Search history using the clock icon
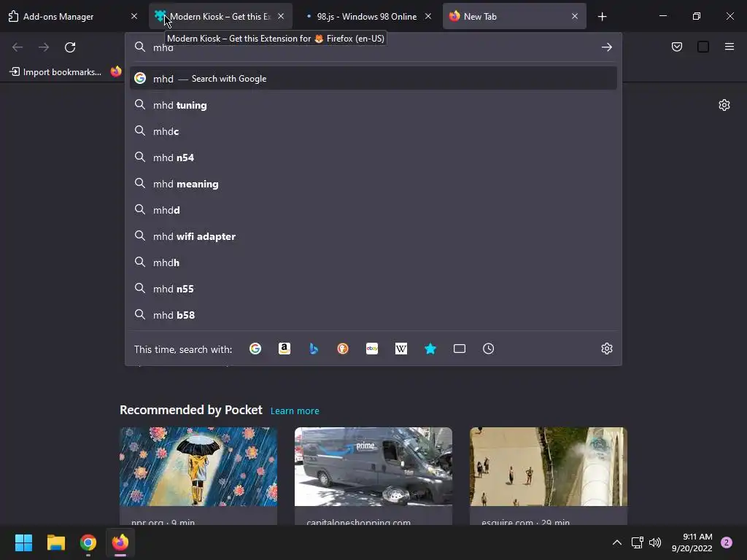747x560 pixels. coord(488,349)
